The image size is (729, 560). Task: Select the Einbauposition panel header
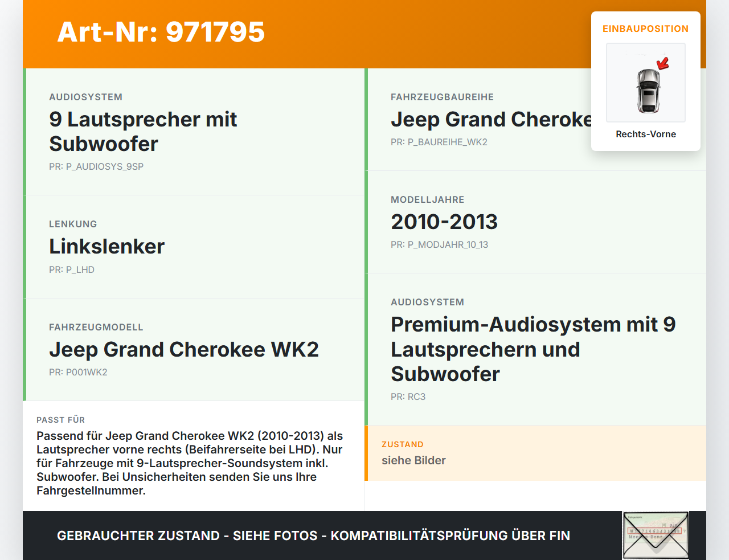click(x=645, y=28)
